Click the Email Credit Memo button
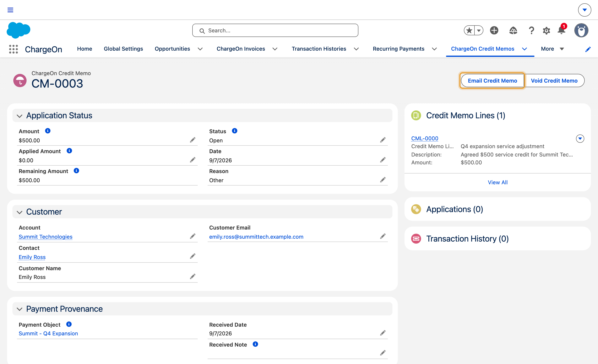Viewport: 598px width, 364px height. pos(493,81)
